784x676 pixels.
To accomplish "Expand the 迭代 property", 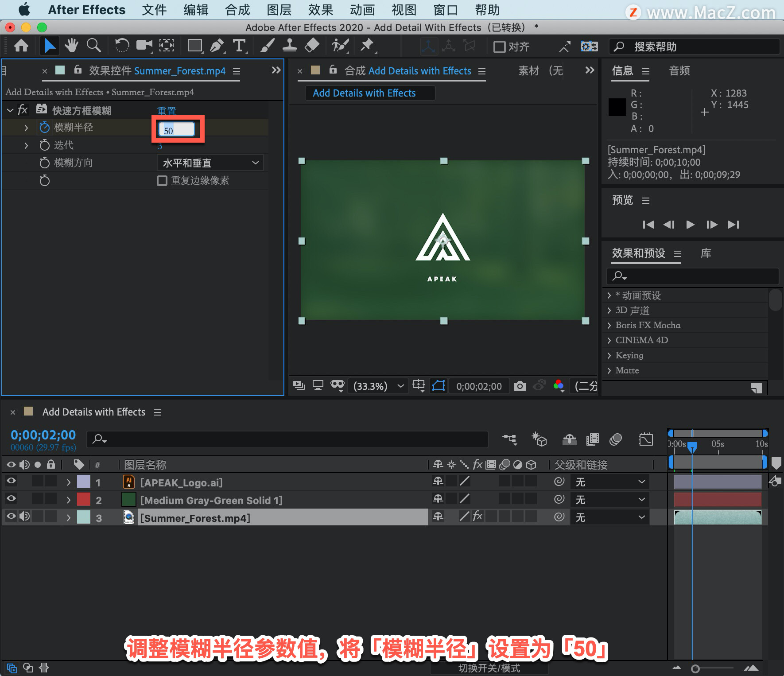I will click(x=26, y=145).
